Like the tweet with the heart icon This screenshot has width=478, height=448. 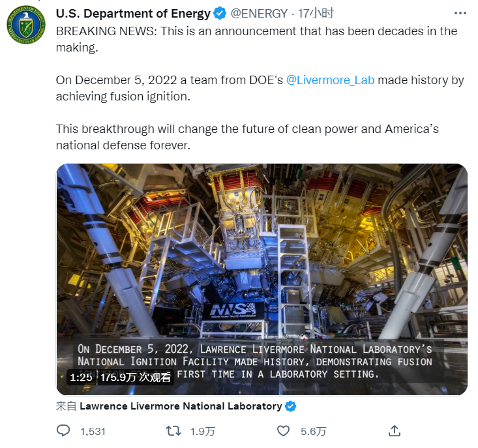click(283, 431)
